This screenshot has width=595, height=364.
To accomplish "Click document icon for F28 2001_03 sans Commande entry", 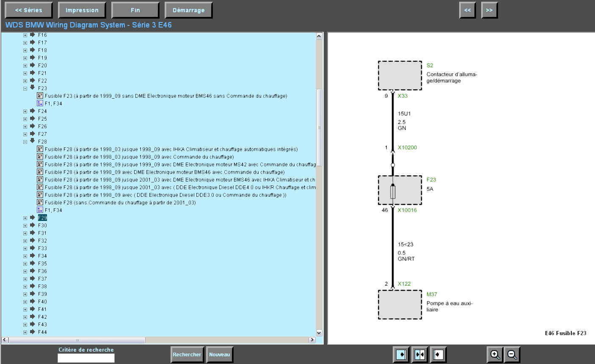I will tap(40, 202).
